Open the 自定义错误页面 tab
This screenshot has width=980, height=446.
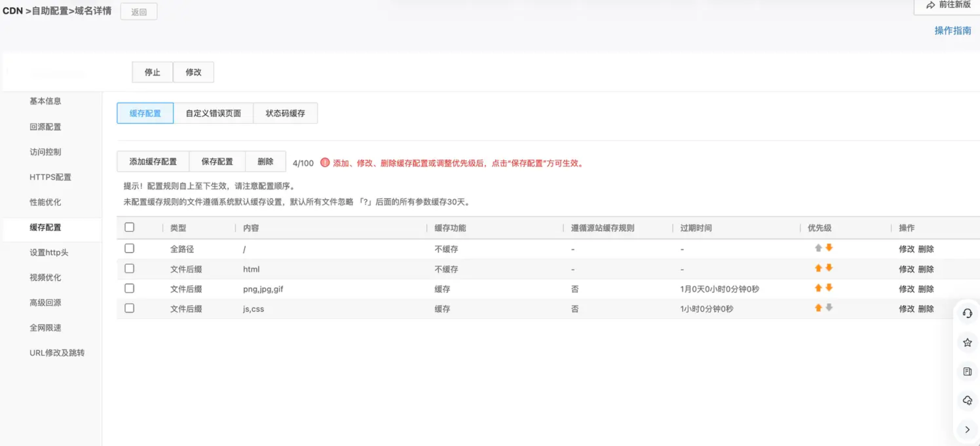click(213, 113)
